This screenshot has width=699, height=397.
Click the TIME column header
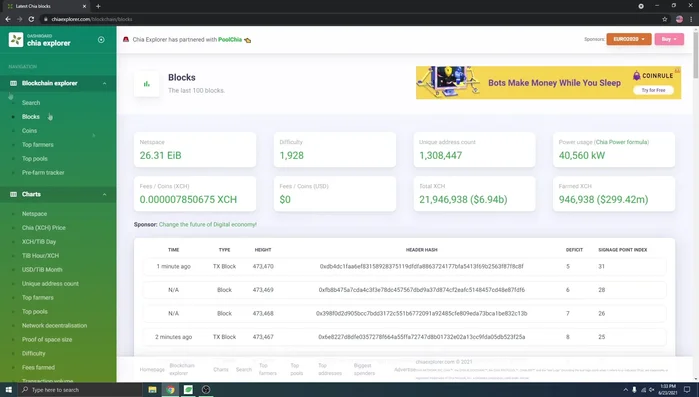point(173,250)
